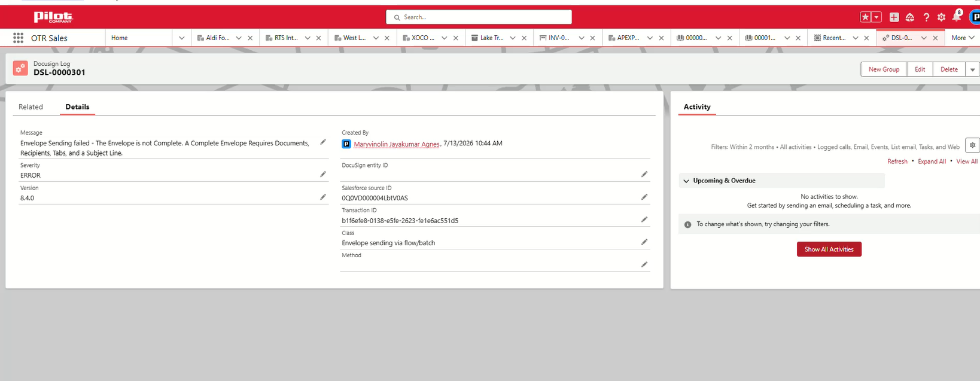This screenshot has height=381, width=980.
Task: Close the APEXP... tab
Action: point(661,38)
